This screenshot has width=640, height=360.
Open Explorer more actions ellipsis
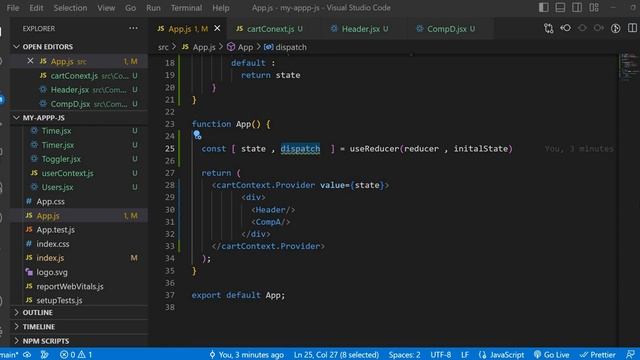(133, 28)
